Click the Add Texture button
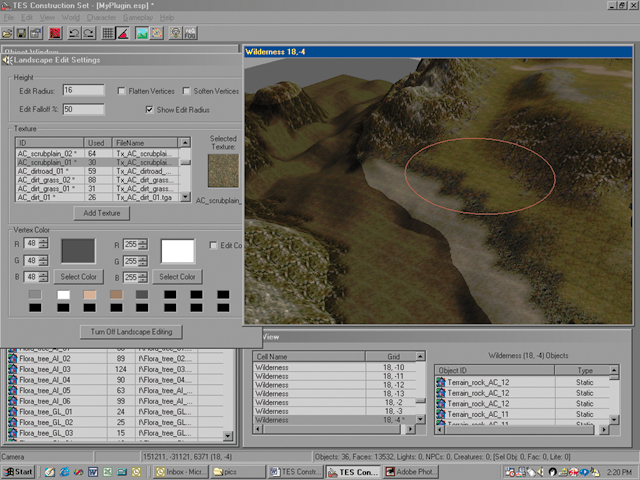640x480 pixels. coord(100,213)
